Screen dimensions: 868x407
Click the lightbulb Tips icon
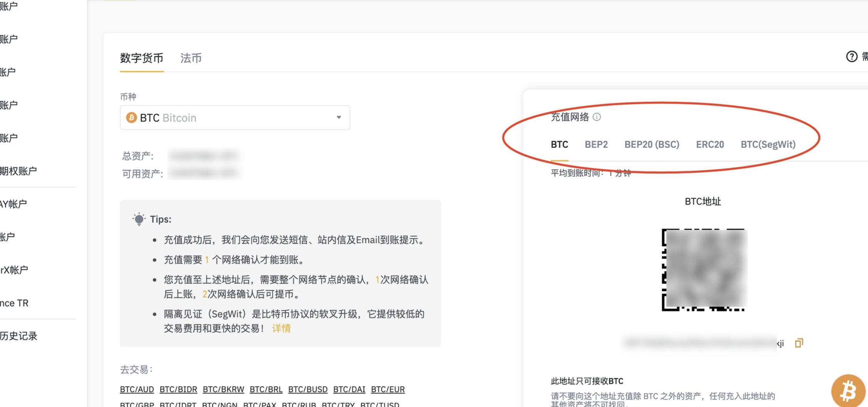point(139,219)
